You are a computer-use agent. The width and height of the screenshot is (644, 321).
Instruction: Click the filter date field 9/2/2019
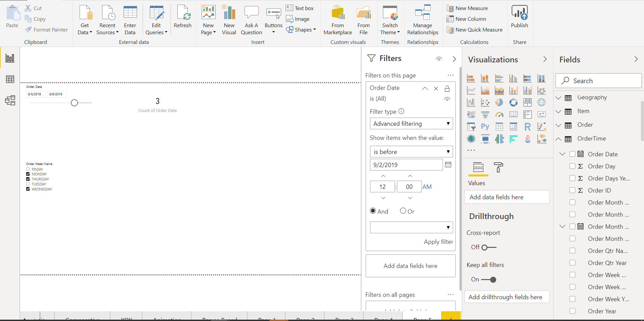[x=406, y=165]
